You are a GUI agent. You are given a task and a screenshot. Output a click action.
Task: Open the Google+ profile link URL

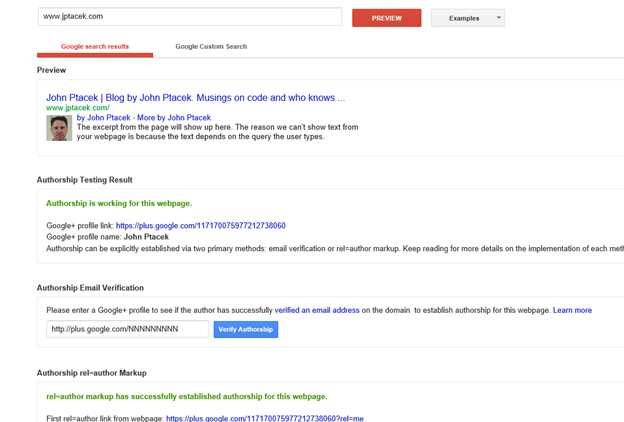(201, 226)
